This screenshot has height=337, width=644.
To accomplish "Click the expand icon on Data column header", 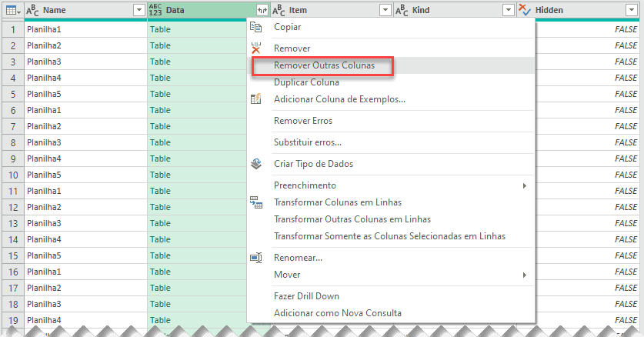I will click(262, 10).
